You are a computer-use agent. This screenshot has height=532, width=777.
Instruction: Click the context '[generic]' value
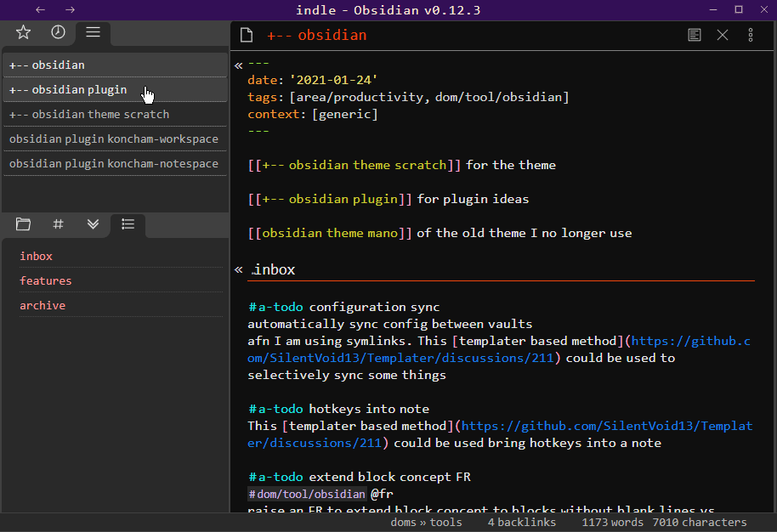click(345, 115)
